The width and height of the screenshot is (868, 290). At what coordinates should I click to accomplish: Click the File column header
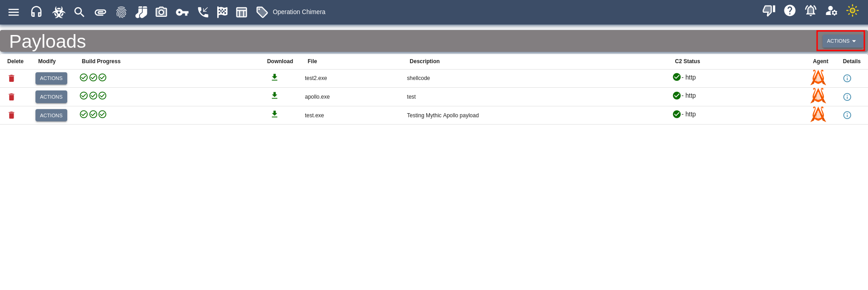click(x=312, y=61)
